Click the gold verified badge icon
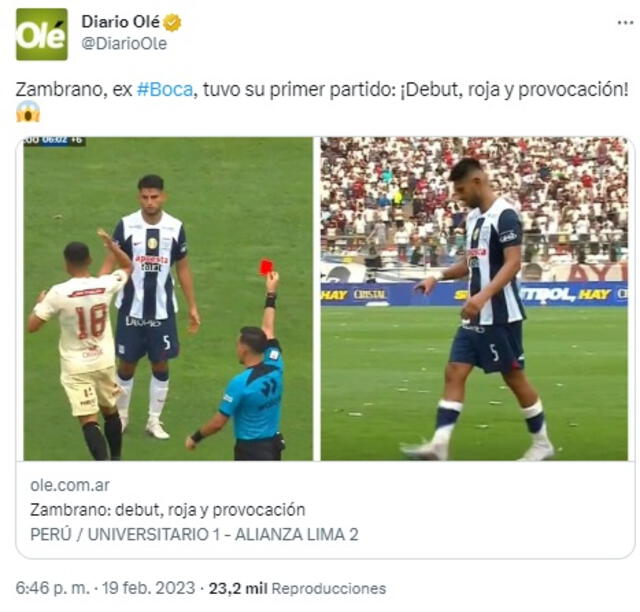This screenshot has height=612, width=640. (x=172, y=22)
